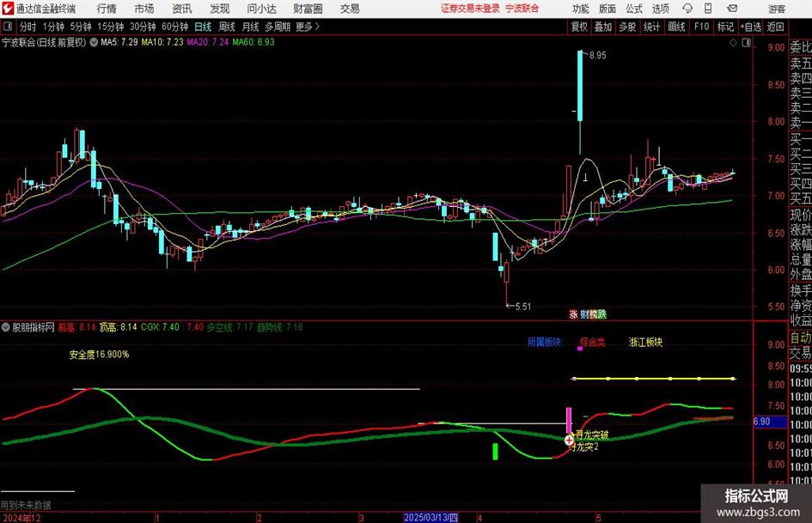Select the 2025/03/13 date marker
This screenshot has height=523, width=812.
[x=430, y=518]
